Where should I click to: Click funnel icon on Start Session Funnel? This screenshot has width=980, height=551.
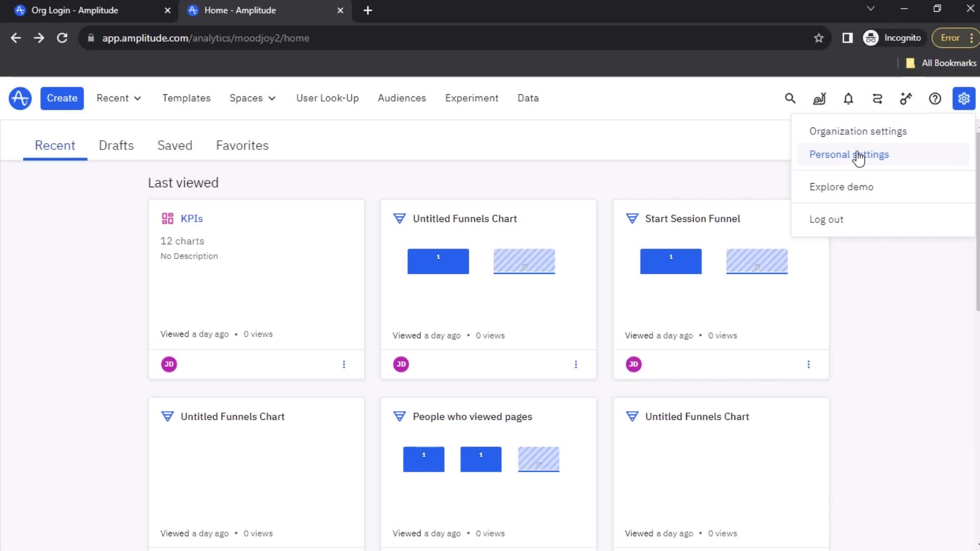632,219
